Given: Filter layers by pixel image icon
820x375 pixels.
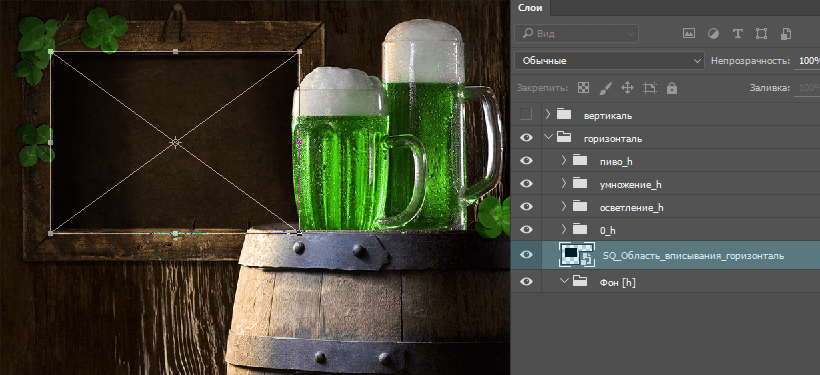Looking at the screenshot, I should [x=689, y=33].
